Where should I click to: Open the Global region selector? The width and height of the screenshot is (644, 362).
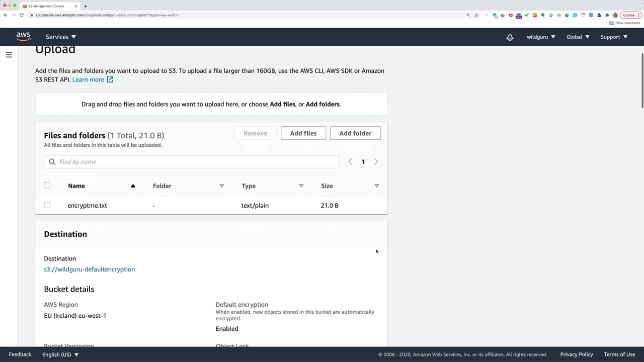tap(578, 37)
